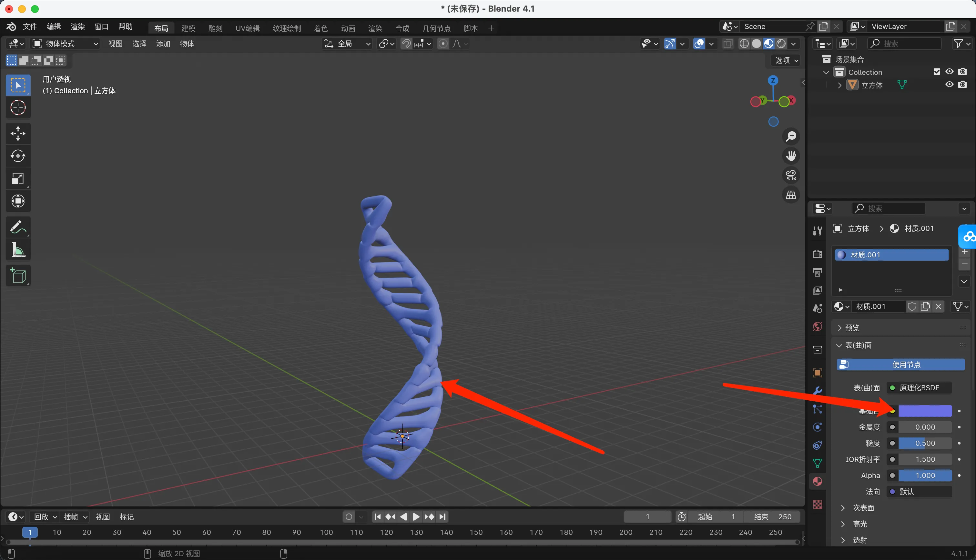This screenshot has width=976, height=560.
Task: Click the Add Cube tool icon
Action: click(x=18, y=275)
